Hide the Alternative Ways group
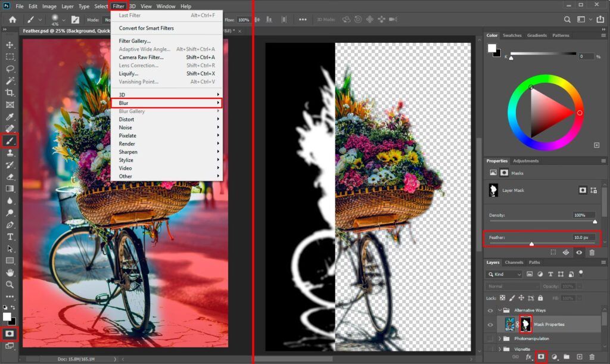Viewport: 610px width, 364px height. (x=490, y=310)
